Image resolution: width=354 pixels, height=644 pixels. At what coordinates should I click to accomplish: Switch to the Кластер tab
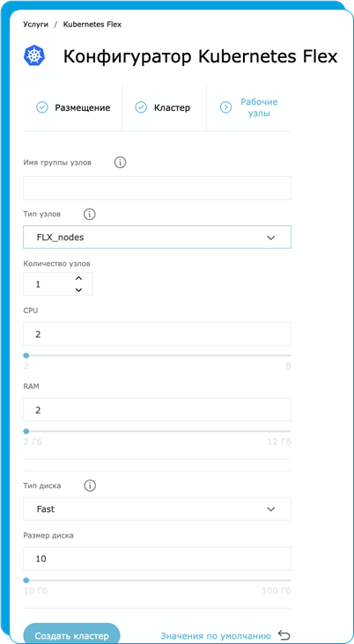[164, 107]
